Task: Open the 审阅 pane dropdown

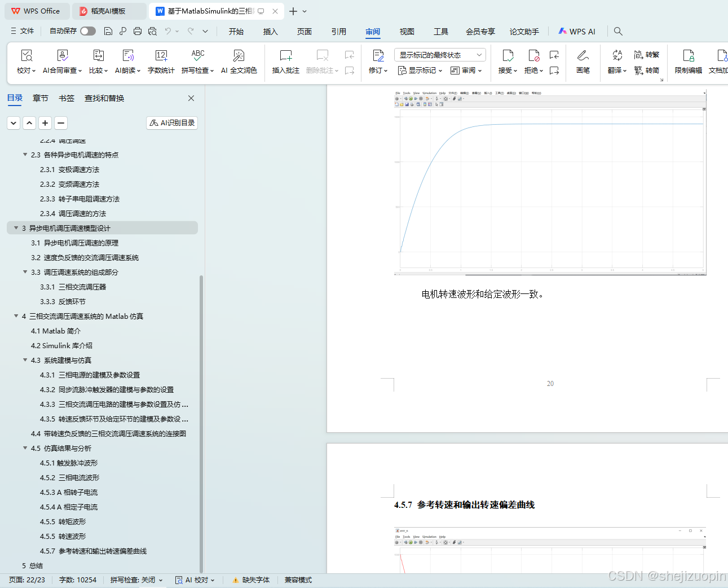Action: 466,71
